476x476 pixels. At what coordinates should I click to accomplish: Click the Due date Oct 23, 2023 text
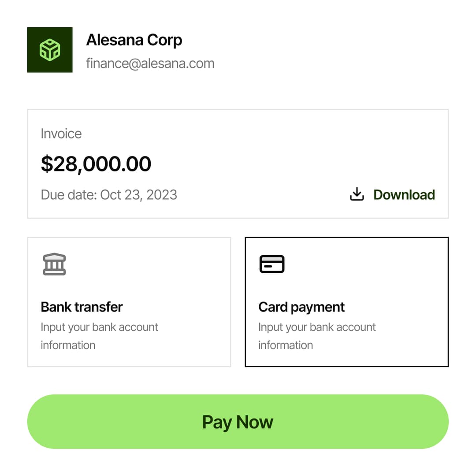coord(109,194)
